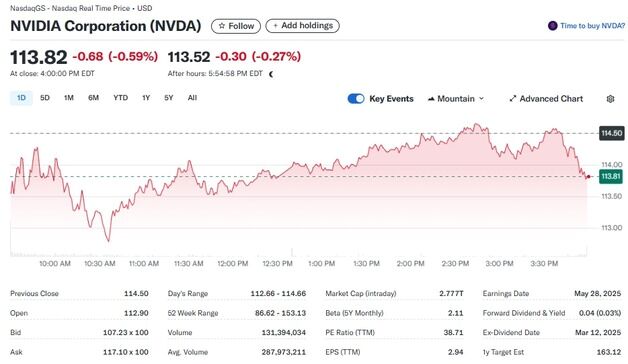Open the Mountain chart style dropdown

pos(456,99)
